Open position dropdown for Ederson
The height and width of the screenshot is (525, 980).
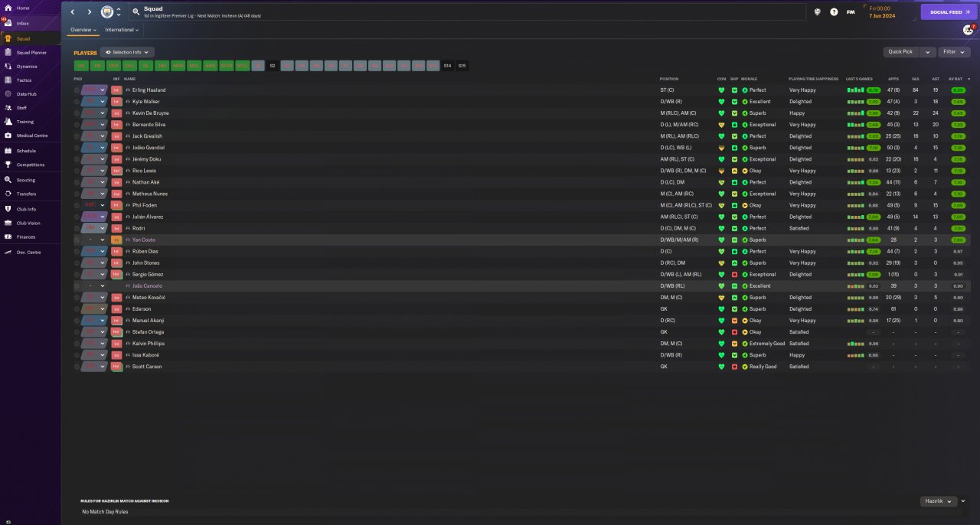(103, 309)
